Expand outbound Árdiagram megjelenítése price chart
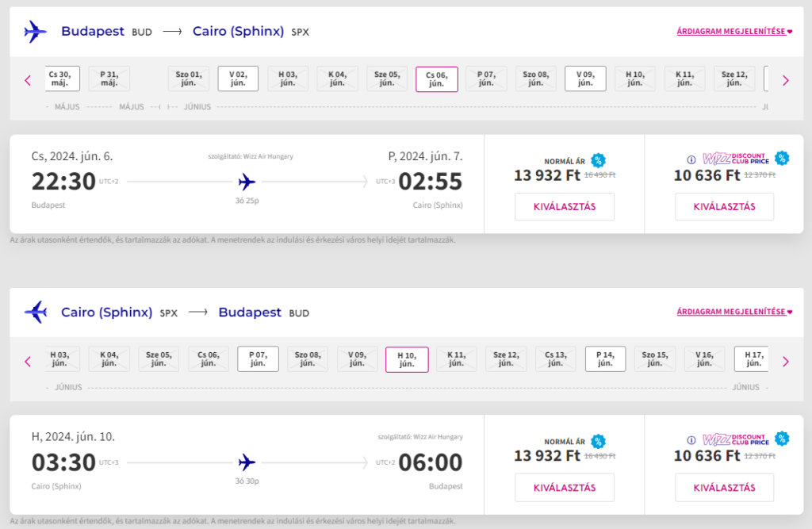The image size is (812, 529). (734, 31)
